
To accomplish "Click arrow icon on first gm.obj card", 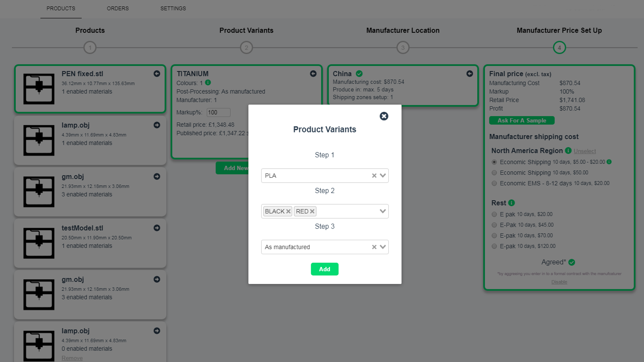I will [157, 177].
